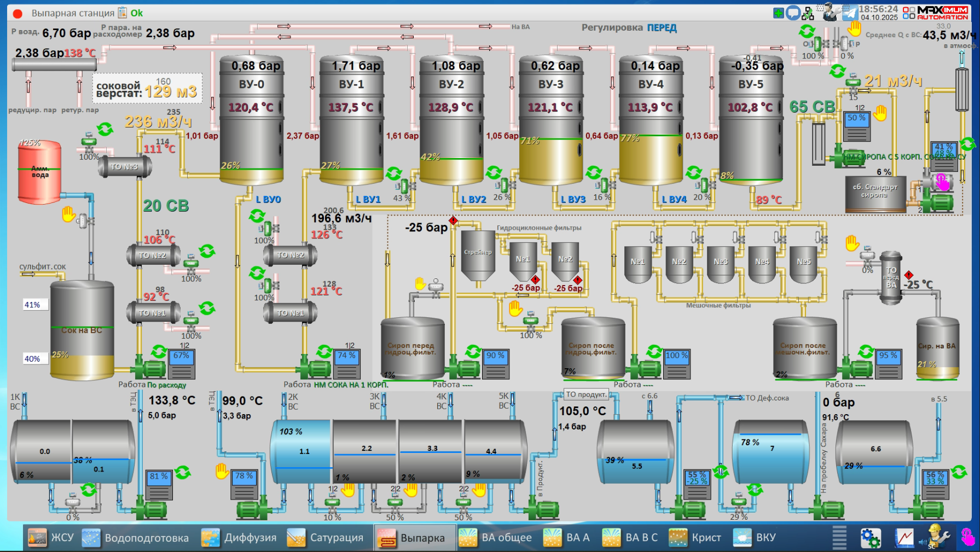Open the gears settings icon
This screenshot has height=552, width=980.
tap(870, 538)
